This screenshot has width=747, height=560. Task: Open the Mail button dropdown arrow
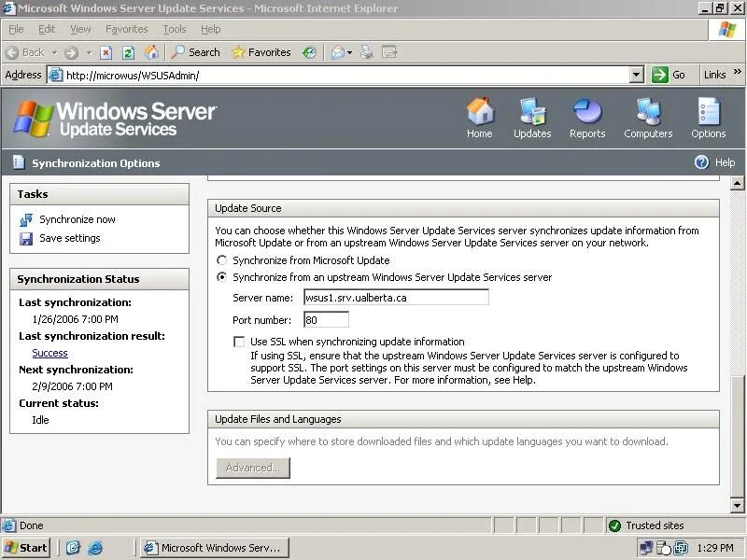point(349,52)
